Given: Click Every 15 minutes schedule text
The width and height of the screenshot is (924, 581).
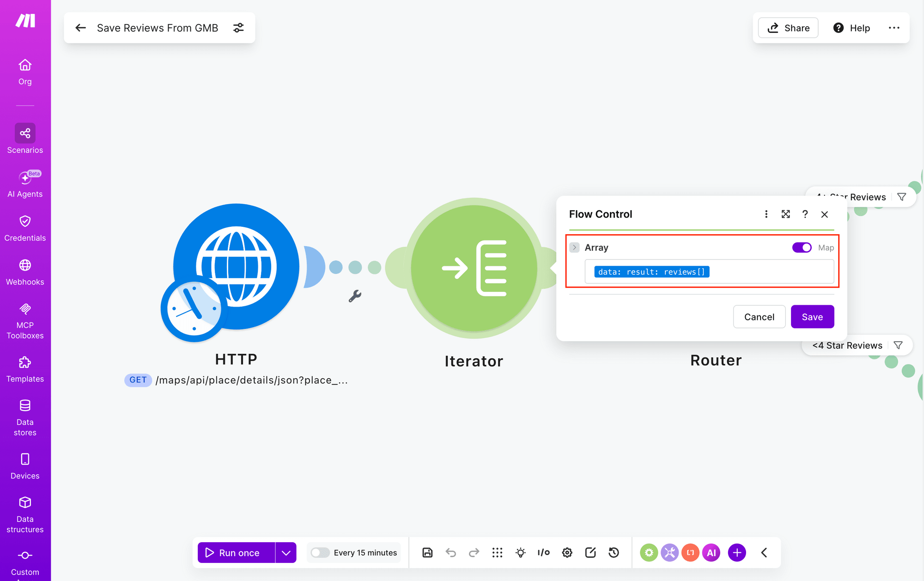Looking at the screenshot, I should click(365, 552).
